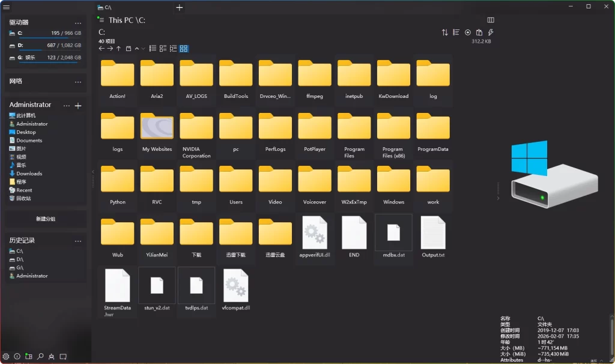The width and height of the screenshot is (615, 364).
Task: Open the main hamburger menu at top-left
Action: tap(6, 7)
